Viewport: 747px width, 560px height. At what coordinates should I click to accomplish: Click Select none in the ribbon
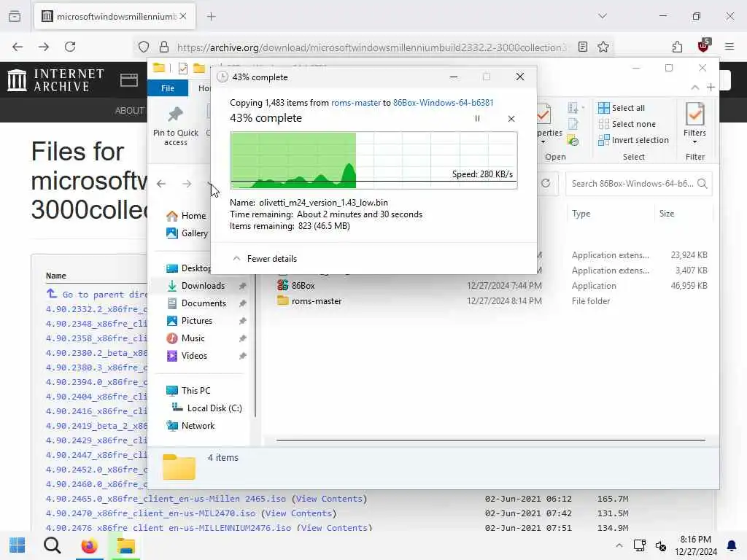click(x=627, y=124)
